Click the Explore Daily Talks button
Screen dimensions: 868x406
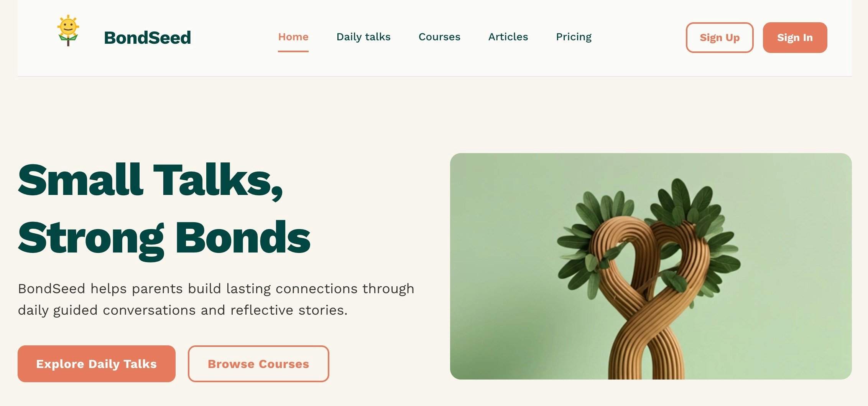click(x=97, y=364)
